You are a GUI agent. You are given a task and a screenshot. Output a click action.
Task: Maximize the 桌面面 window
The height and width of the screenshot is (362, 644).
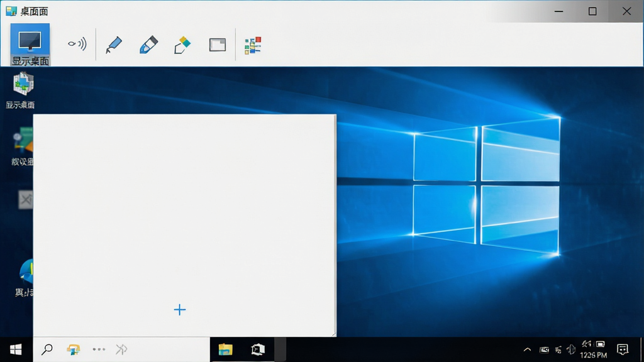click(592, 11)
